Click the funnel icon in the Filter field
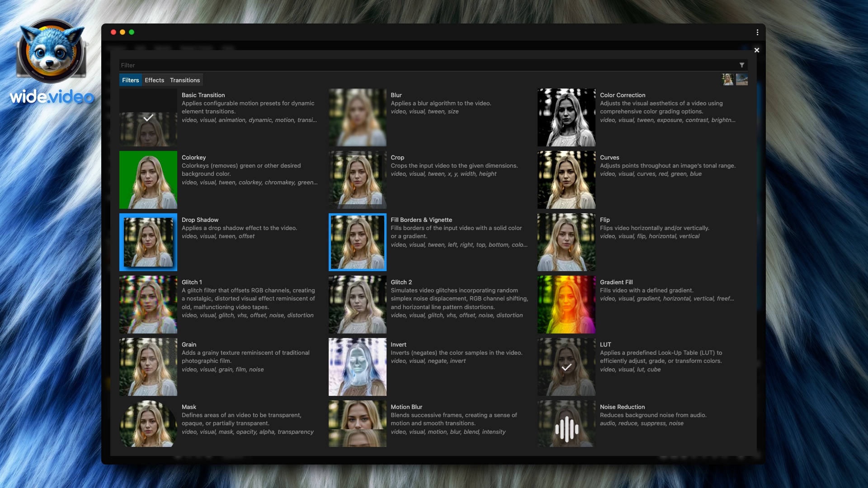The image size is (868, 488). (741, 65)
